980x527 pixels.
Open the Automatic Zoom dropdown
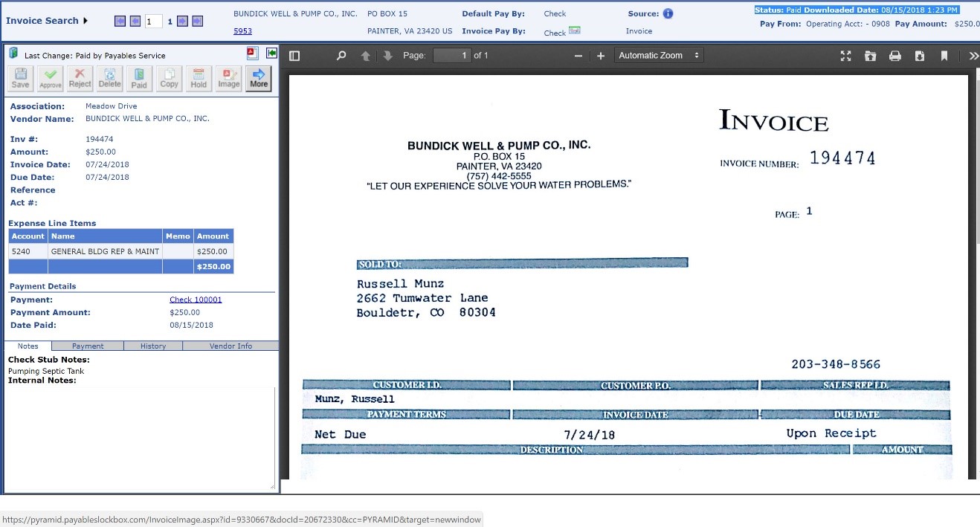[660, 56]
